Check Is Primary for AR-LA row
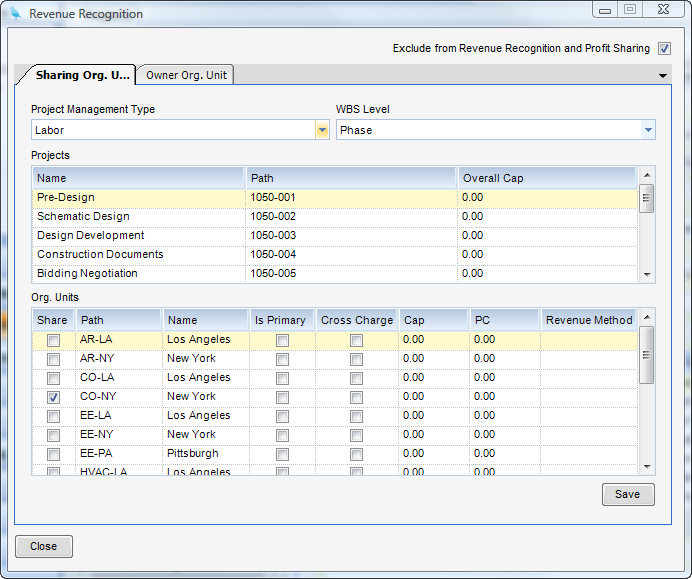Screen dimensions: 692x579 coord(282,340)
